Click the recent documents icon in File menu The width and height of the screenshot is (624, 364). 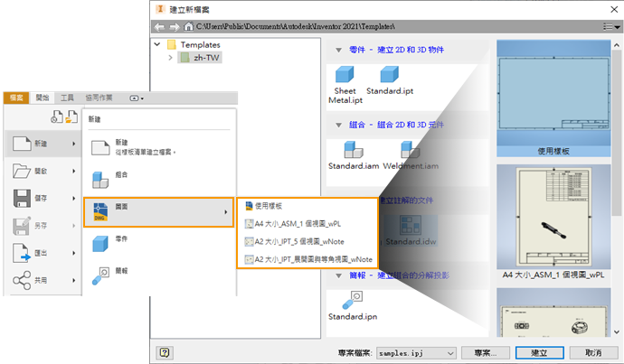tap(57, 117)
